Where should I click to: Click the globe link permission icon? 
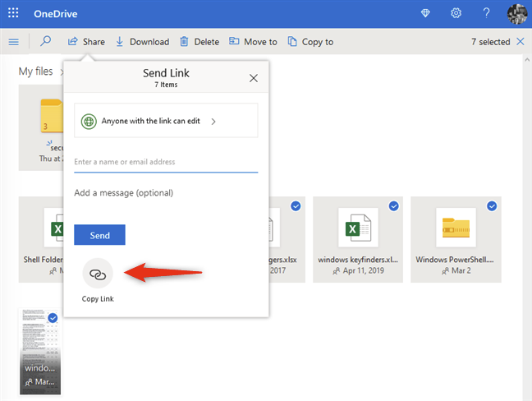pyautogui.click(x=89, y=122)
